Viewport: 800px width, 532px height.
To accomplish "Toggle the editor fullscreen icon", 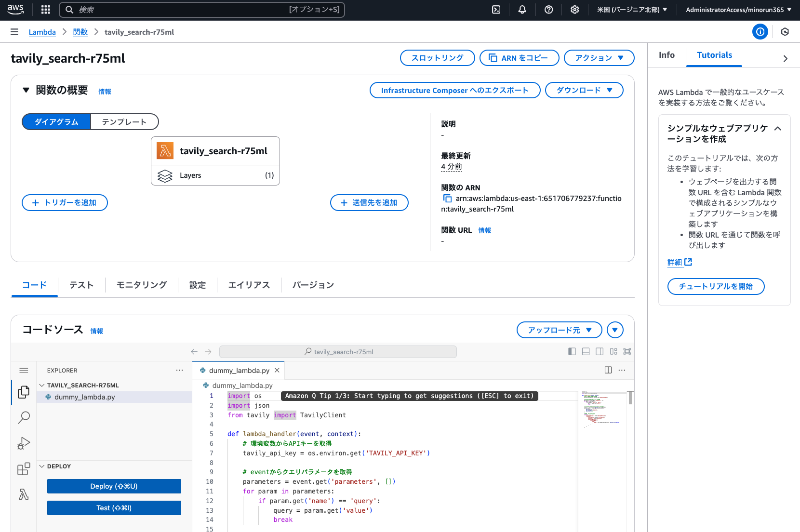I will pos(627,352).
